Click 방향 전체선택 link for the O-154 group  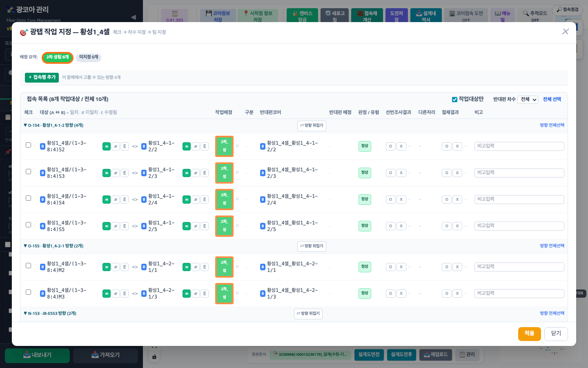click(x=552, y=125)
